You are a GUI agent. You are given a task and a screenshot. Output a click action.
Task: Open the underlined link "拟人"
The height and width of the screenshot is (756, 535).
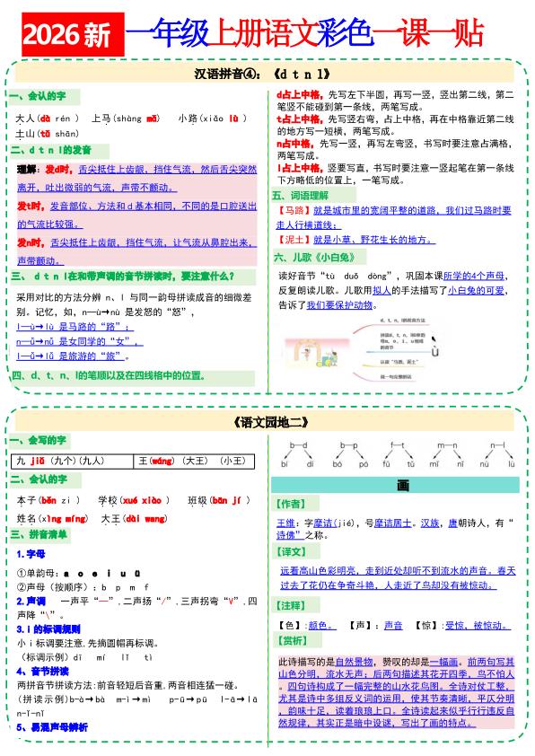[x=382, y=290]
